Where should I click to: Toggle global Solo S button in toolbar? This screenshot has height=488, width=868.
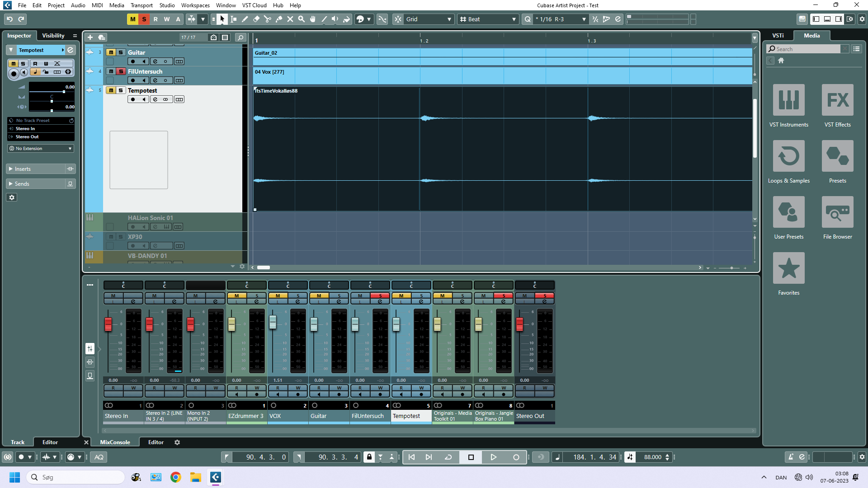144,19
